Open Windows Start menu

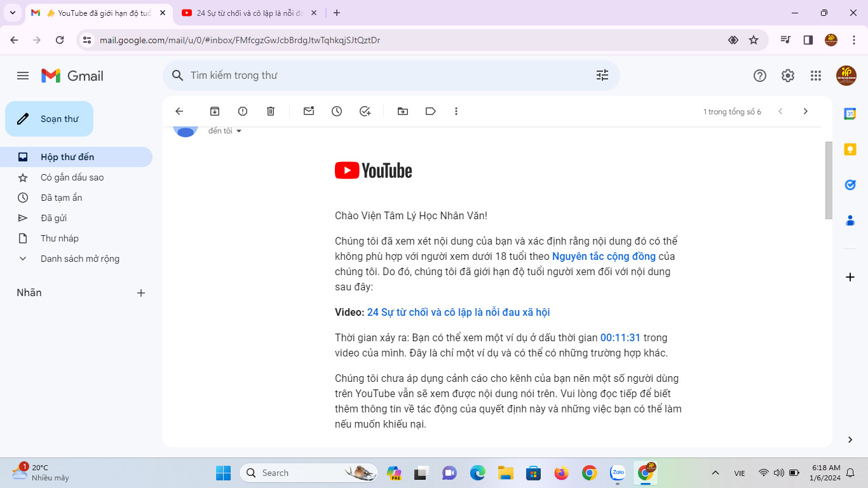223,473
